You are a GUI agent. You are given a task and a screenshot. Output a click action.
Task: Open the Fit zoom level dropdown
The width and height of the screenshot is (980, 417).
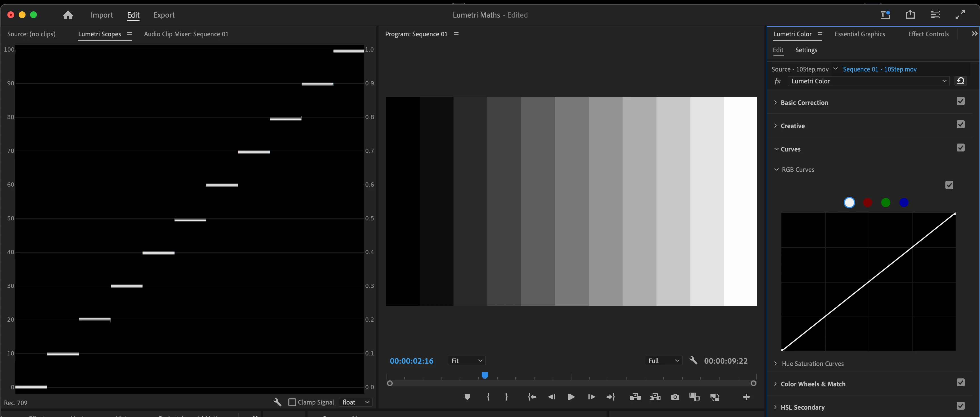[466, 361]
